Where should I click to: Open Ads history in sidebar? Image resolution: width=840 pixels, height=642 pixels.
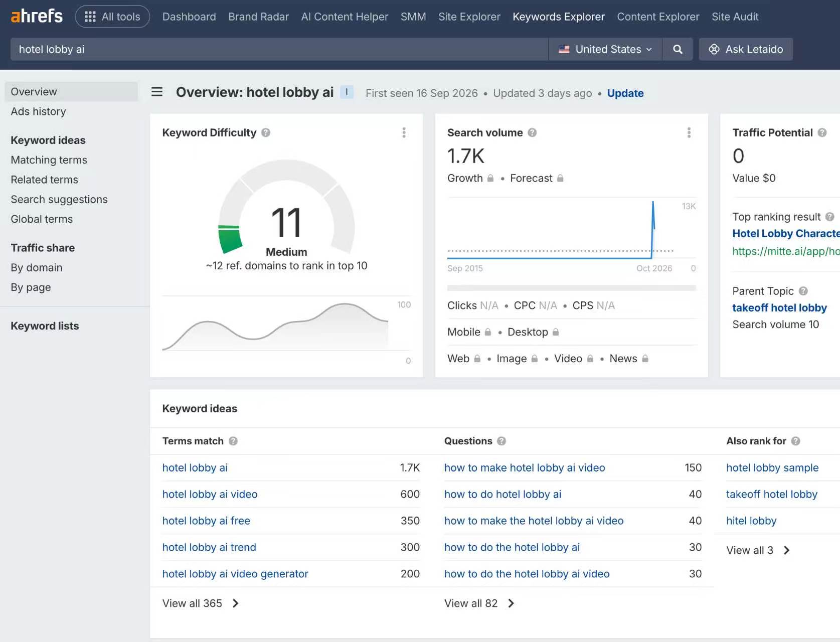39,111
